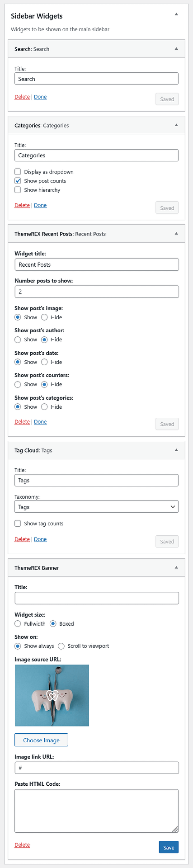193x868 pixels.
Task: Click the Choose Image button
Action: click(41, 740)
